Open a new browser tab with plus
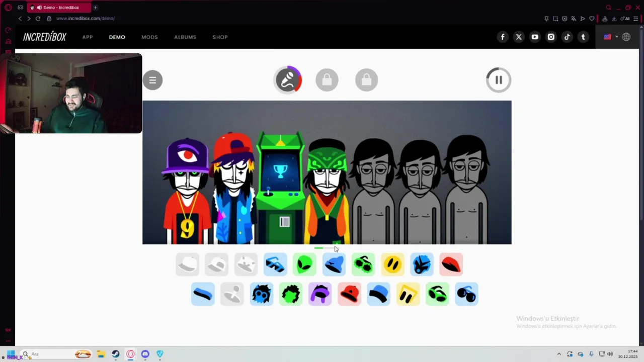 pyautogui.click(x=95, y=8)
